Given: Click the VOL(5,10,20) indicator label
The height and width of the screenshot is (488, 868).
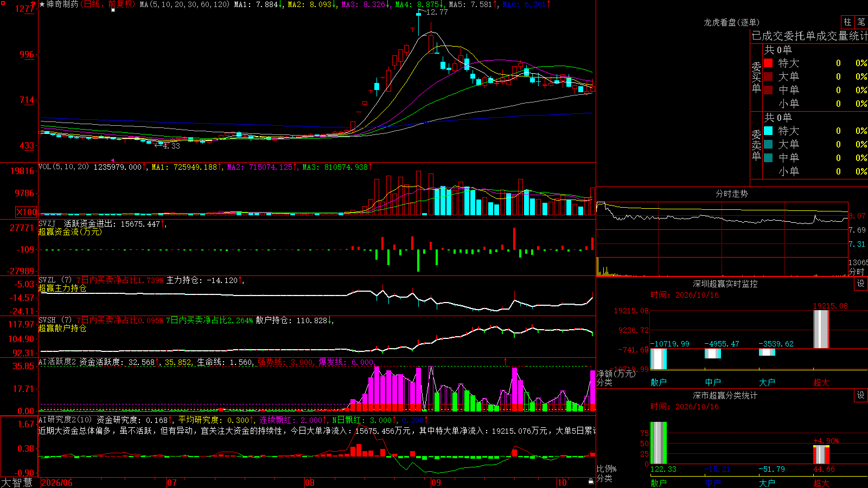Looking at the screenshot, I should tap(63, 167).
